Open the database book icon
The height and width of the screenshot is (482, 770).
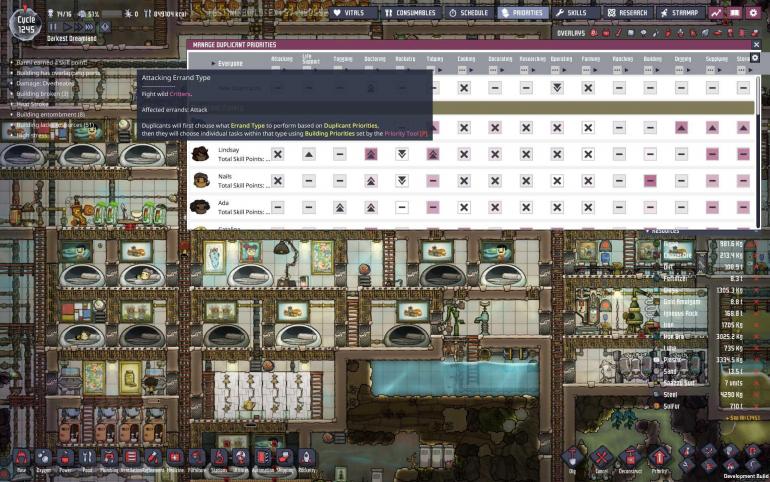pyautogui.click(x=735, y=13)
